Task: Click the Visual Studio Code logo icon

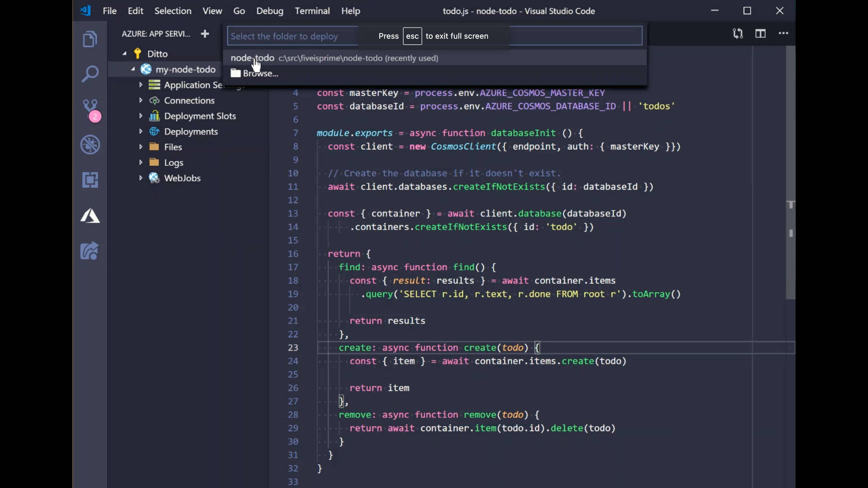Action: point(86,10)
